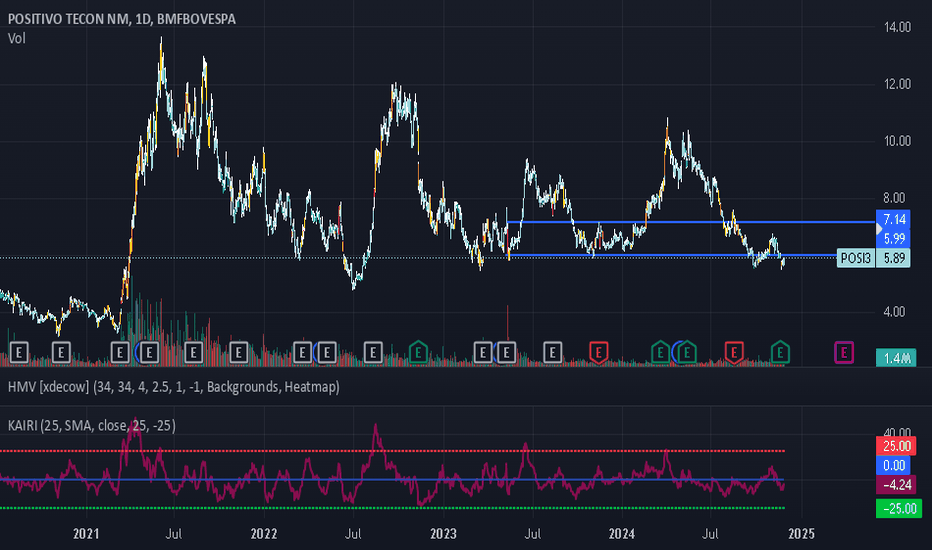Screen dimensions: 932x550
Task: Select the KAIRI indicator legend
Action: (92, 426)
